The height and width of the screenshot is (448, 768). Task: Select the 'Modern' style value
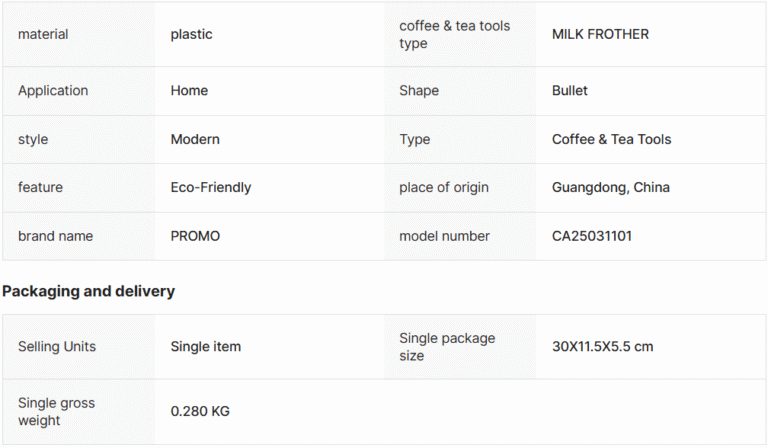click(x=195, y=140)
